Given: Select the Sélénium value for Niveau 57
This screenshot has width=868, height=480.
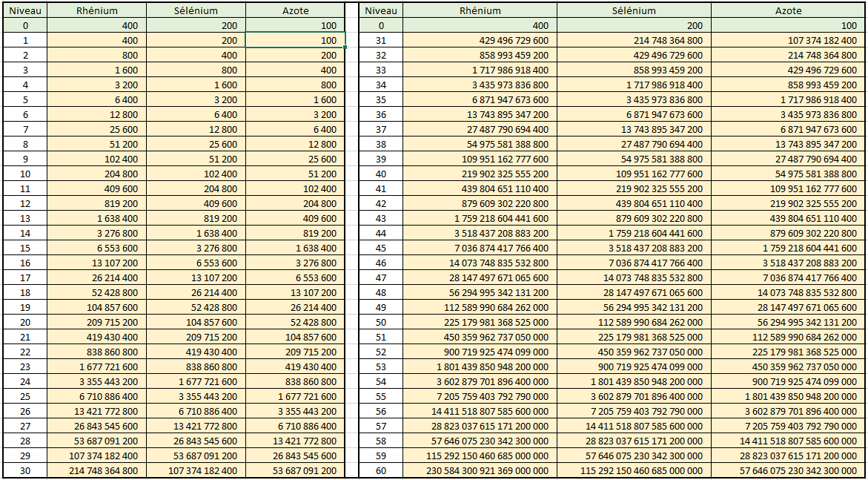Looking at the screenshot, I should click(x=634, y=426).
